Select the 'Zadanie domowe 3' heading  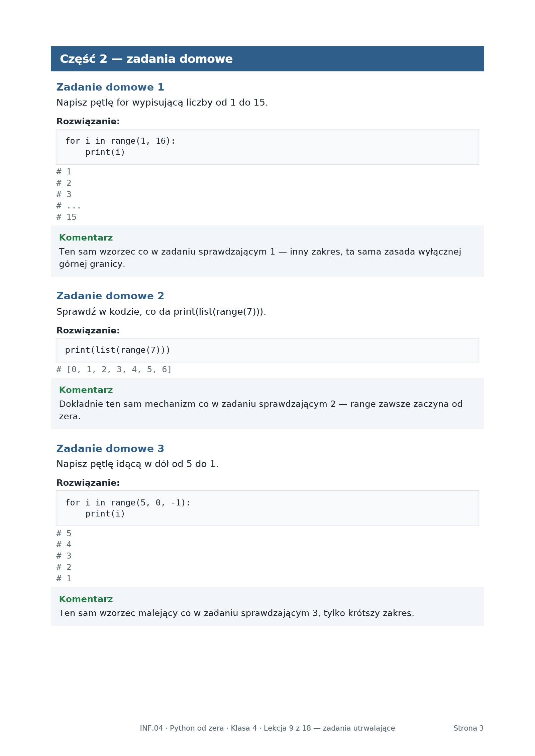coord(110,449)
